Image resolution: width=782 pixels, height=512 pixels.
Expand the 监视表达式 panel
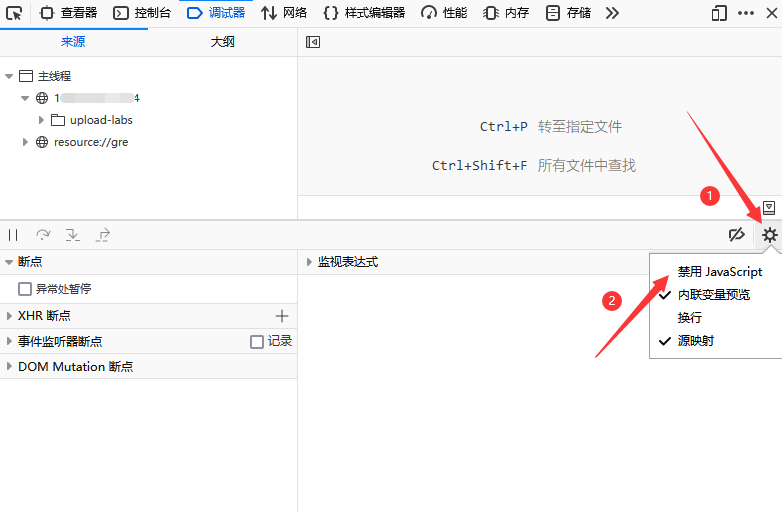click(x=310, y=262)
